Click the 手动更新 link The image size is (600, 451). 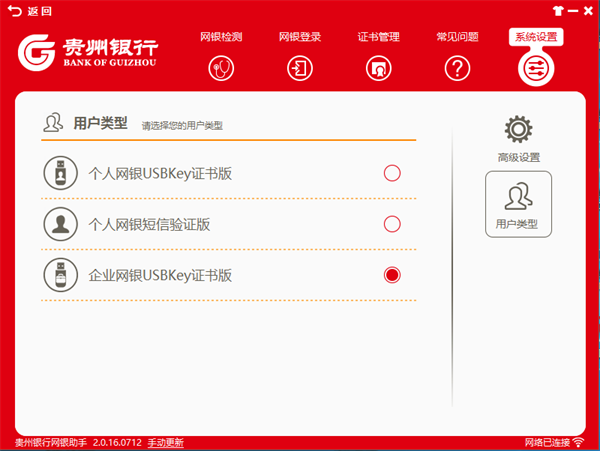tap(166, 443)
